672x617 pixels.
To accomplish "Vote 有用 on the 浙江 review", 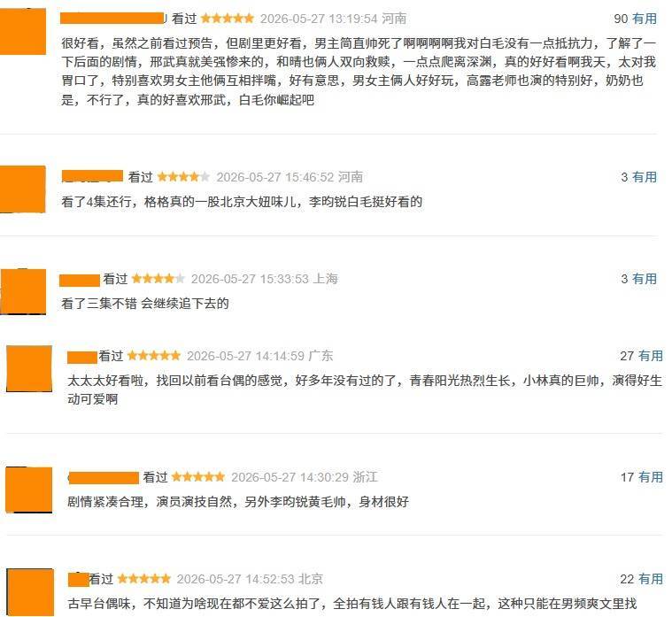I will 651,477.
